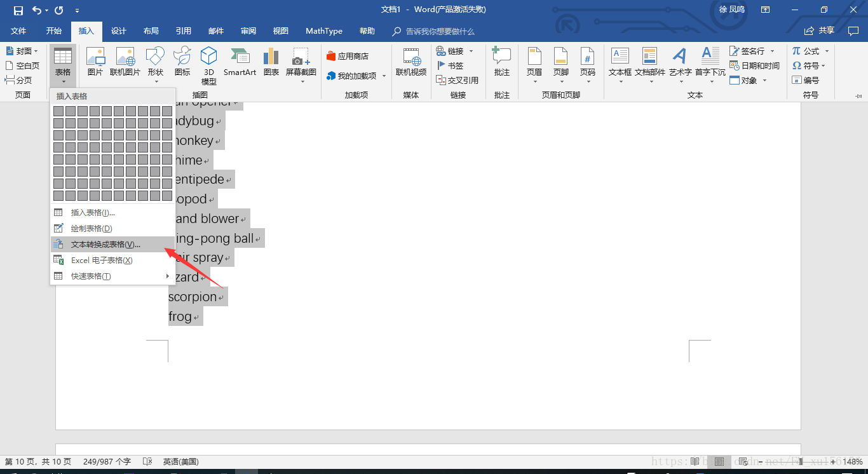
Task: Switch to the 审阅 Review tab
Action: (x=248, y=31)
